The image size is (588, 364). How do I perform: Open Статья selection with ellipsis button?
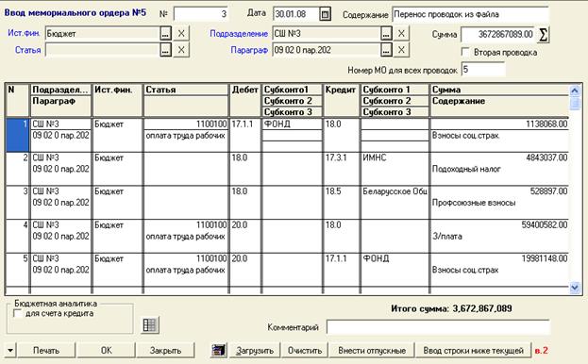pyautogui.click(x=165, y=50)
